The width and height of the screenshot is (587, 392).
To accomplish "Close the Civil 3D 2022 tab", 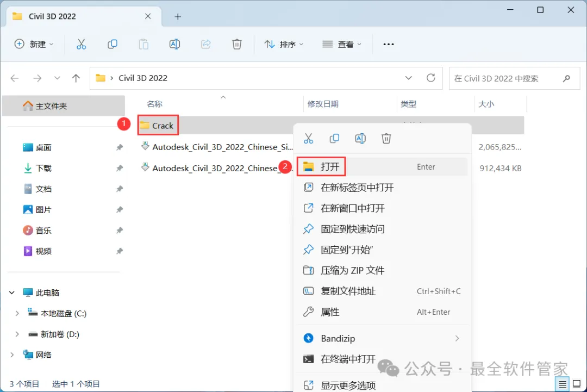I will 148,16.
